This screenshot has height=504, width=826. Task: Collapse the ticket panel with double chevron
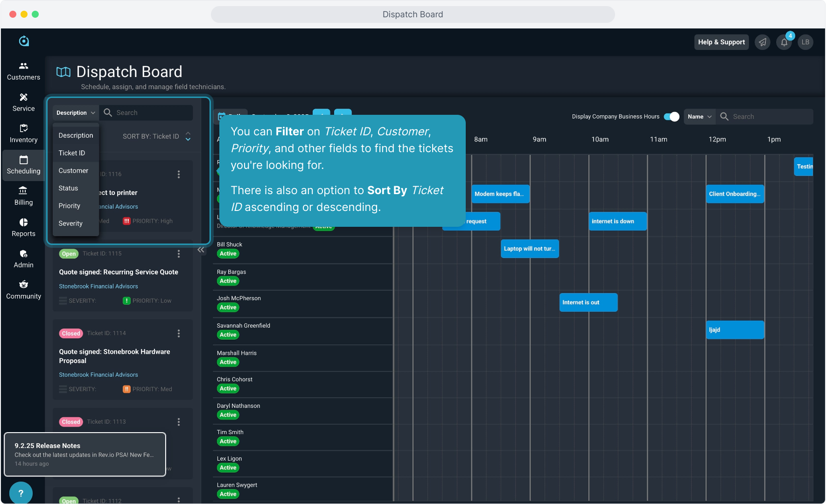pos(201,250)
